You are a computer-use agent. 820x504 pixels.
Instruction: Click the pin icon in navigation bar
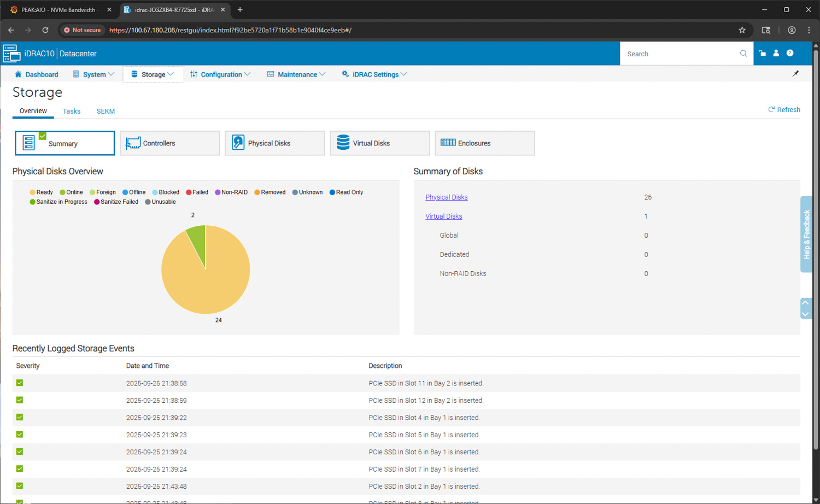(795, 74)
